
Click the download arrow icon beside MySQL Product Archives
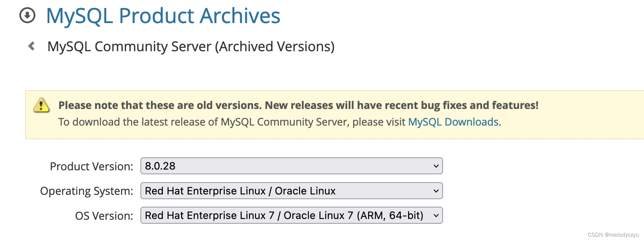(x=27, y=16)
